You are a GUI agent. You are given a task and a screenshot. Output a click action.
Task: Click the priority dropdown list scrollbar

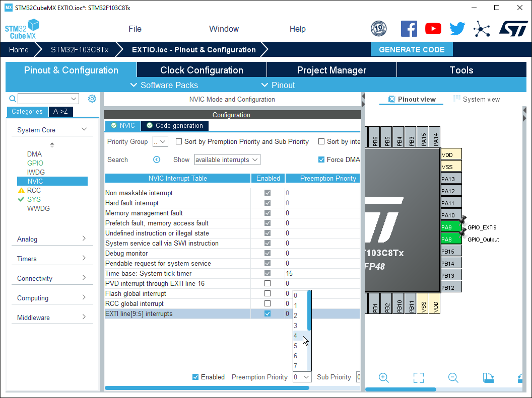(x=309, y=310)
